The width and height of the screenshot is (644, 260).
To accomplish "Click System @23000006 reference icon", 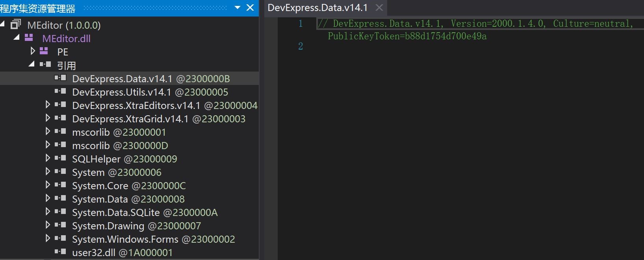I will point(60,171).
